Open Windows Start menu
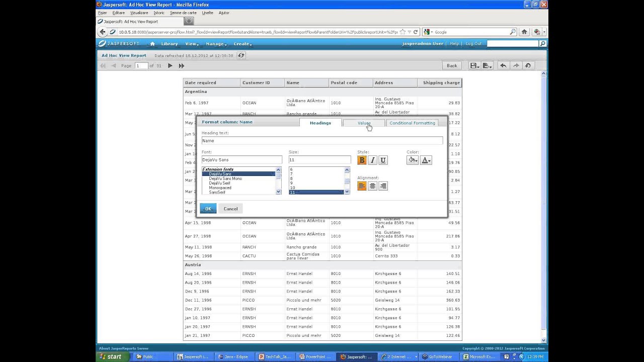 pos(110,356)
